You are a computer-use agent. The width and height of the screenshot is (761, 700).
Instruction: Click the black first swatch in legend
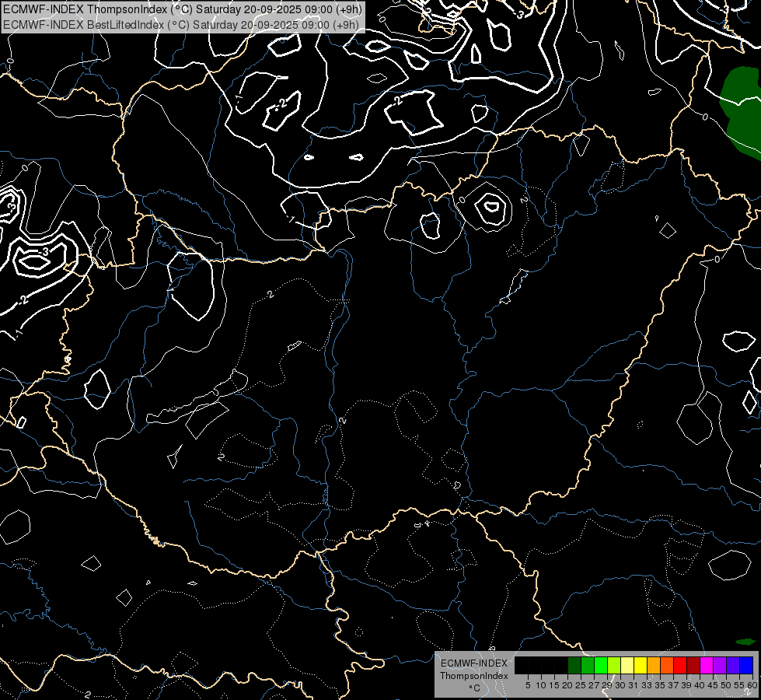point(521,665)
